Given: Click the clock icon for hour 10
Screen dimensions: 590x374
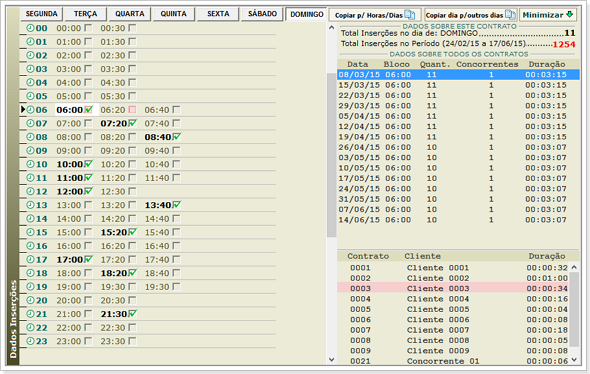Looking at the screenshot, I should pos(30,164).
